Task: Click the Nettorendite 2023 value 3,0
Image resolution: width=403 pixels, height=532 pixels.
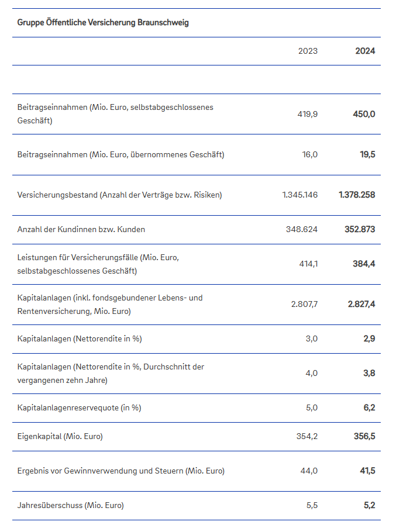Action: tap(312, 339)
